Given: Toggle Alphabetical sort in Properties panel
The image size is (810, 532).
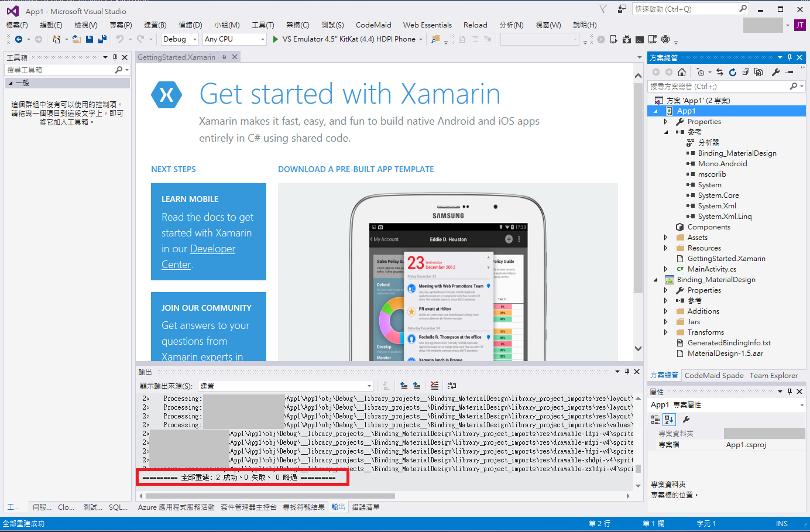Looking at the screenshot, I should [670, 419].
